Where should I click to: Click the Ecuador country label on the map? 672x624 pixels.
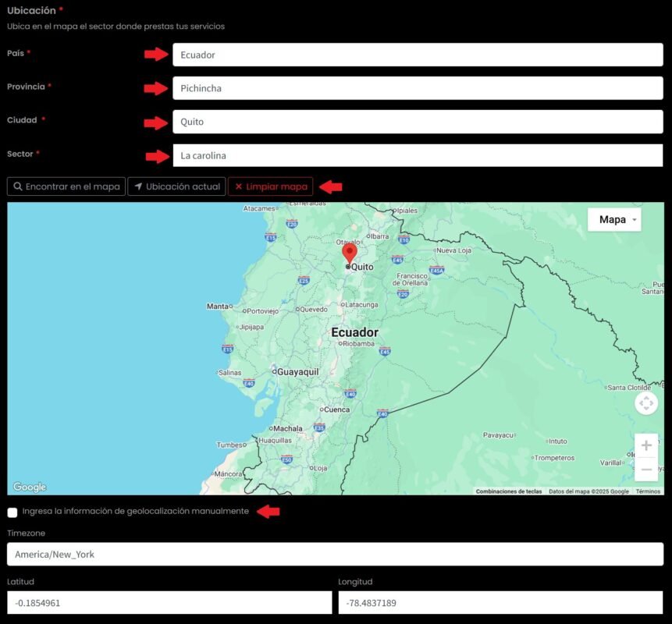(x=354, y=332)
